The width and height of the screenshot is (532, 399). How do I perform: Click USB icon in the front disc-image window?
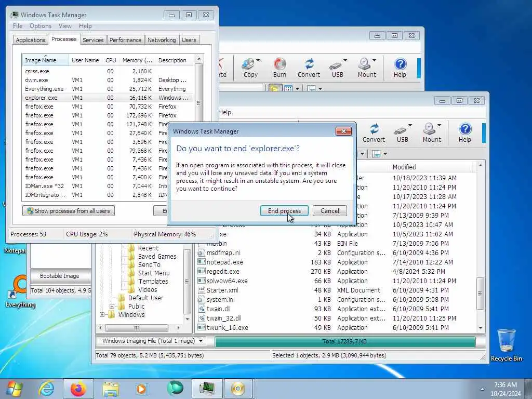click(x=401, y=130)
